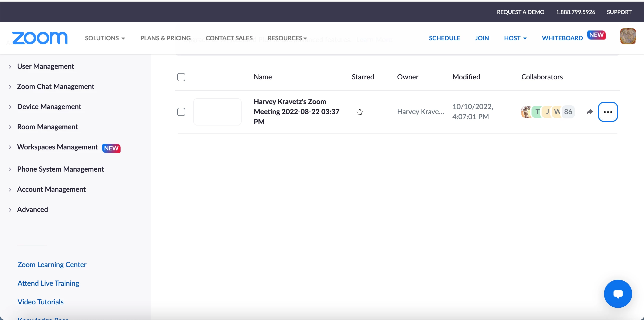Open the Solutions dropdown menu
The height and width of the screenshot is (320, 644).
pyautogui.click(x=105, y=38)
